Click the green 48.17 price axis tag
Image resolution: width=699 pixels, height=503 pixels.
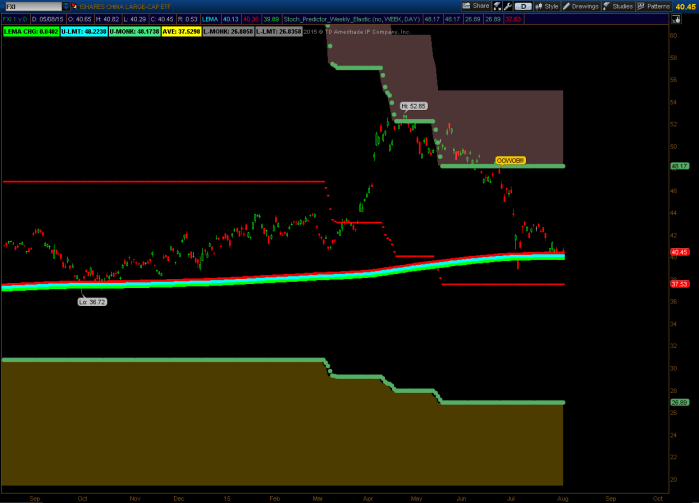(x=680, y=166)
